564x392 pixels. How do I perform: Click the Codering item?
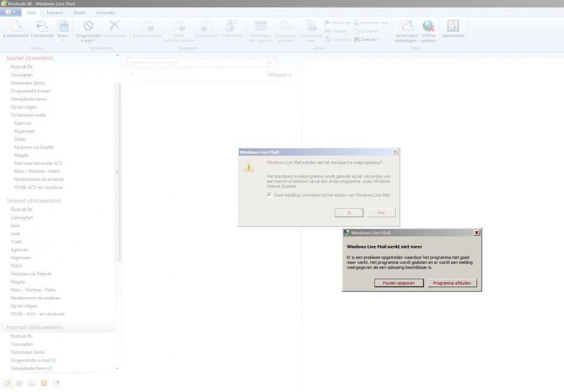[x=337, y=39]
